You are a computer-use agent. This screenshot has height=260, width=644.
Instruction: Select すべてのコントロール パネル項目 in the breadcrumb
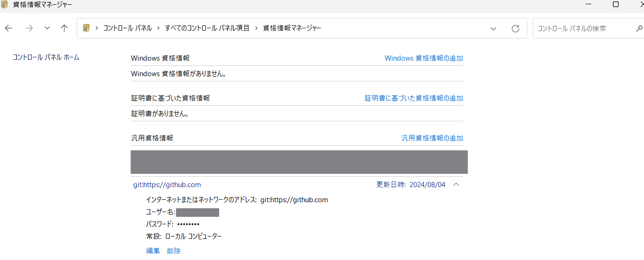tap(207, 28)
